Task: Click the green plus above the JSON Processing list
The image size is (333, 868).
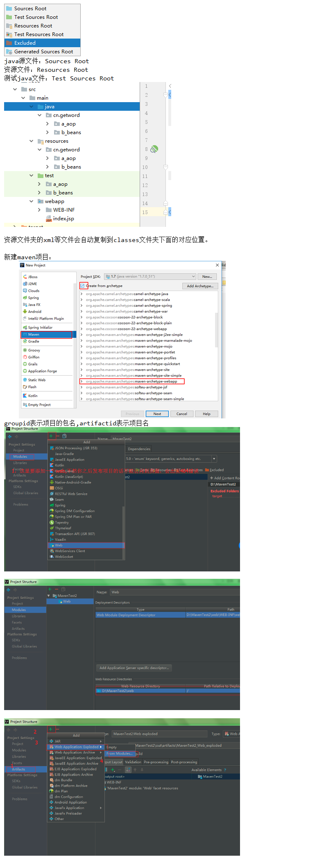Action: tap(51, 436)
